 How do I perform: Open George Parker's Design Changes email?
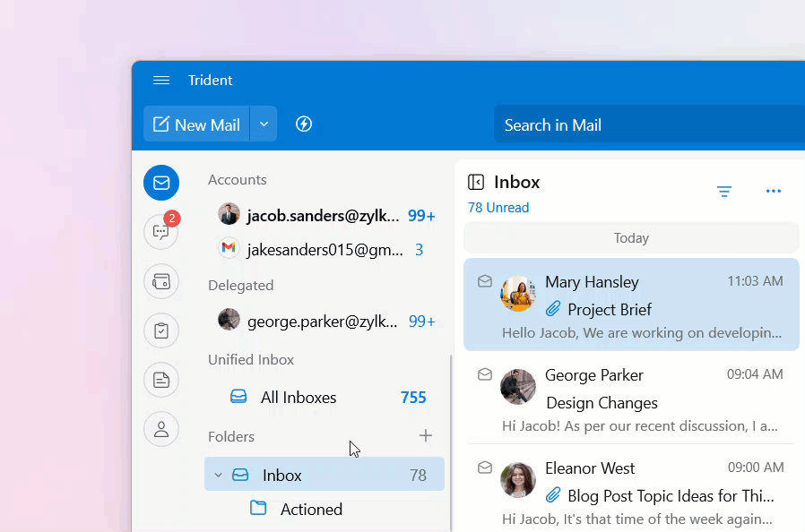coord(631,398)
